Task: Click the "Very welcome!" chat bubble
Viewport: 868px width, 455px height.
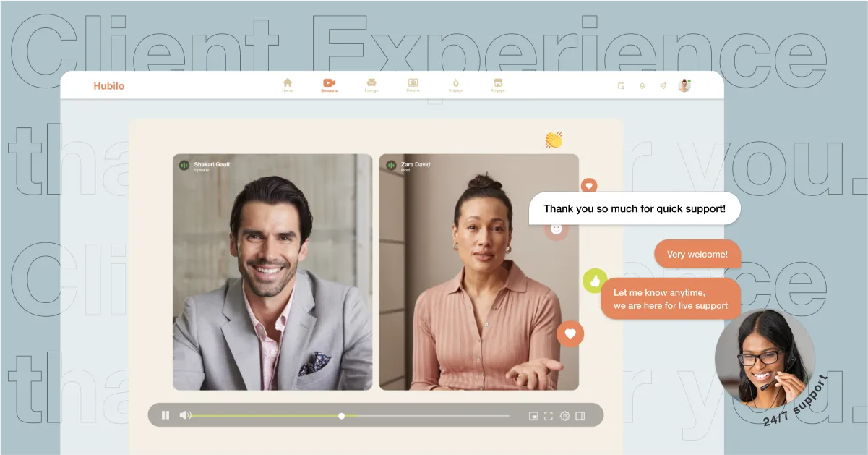Action: coord(697,254)
